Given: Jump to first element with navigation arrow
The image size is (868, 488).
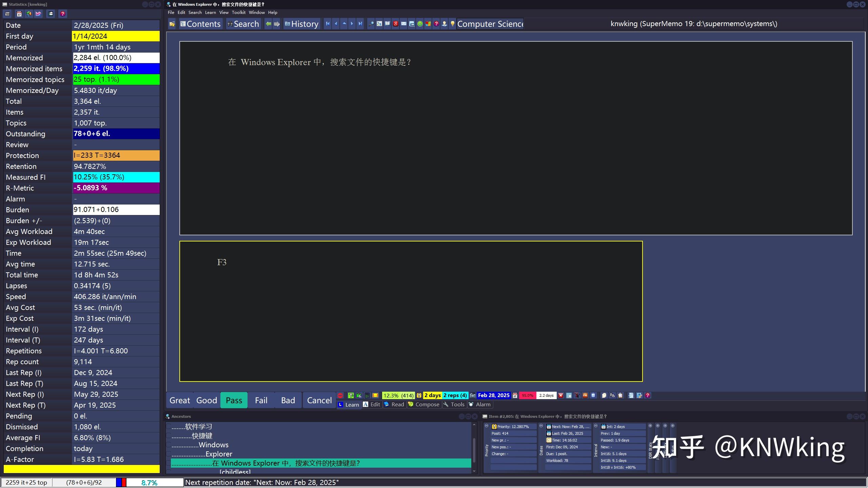Looking at the screenshot, I should click(328, 24).
